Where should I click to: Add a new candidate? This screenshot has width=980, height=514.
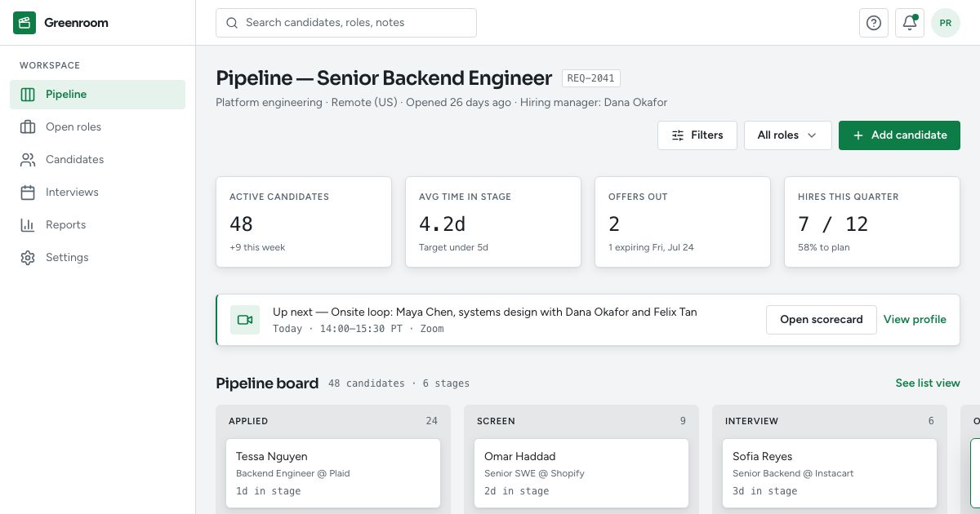[899, 135]
